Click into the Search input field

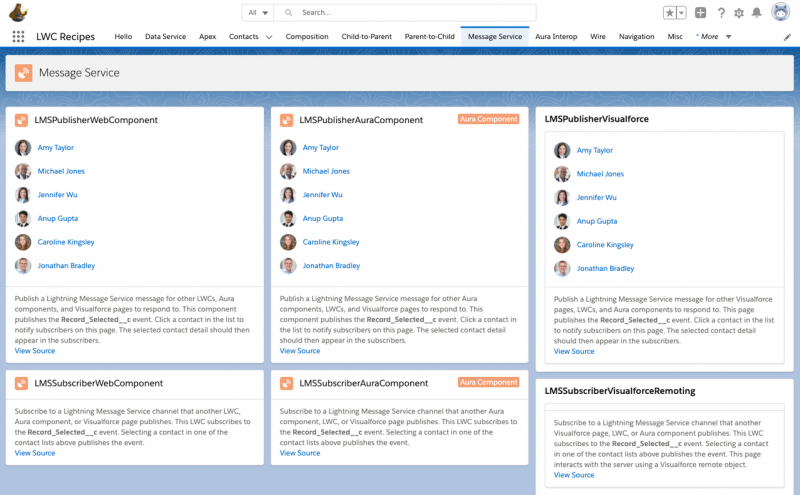(x=405, y=12)
